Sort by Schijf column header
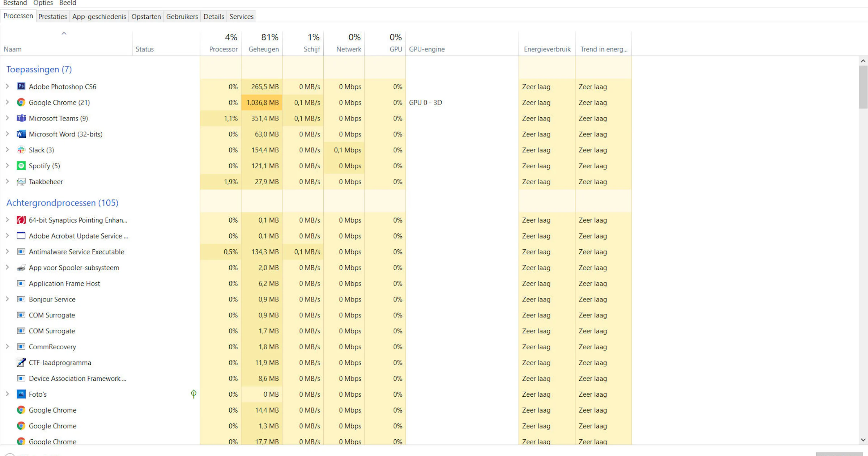Viewport: 868px width, 456px height. click(303, 43)
